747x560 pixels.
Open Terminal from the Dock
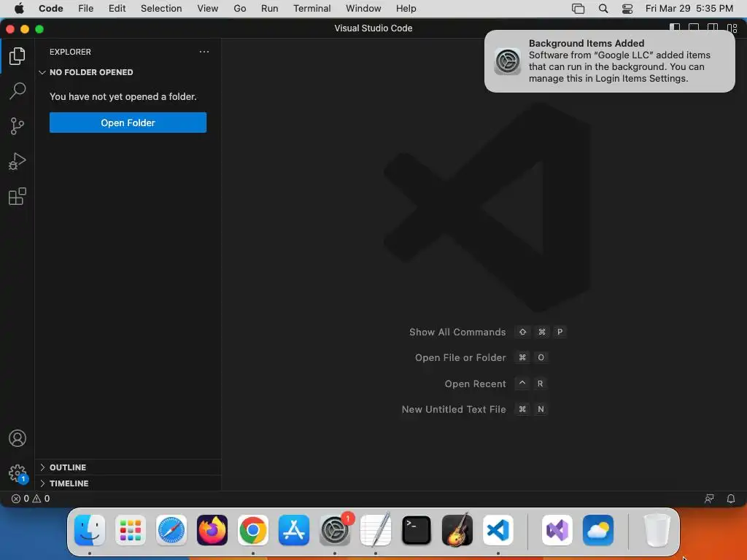click(x=417, y=530)
